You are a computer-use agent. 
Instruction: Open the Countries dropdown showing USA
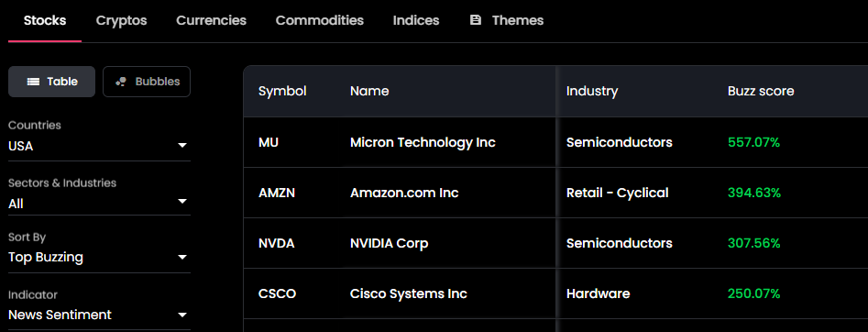point(99,147)
